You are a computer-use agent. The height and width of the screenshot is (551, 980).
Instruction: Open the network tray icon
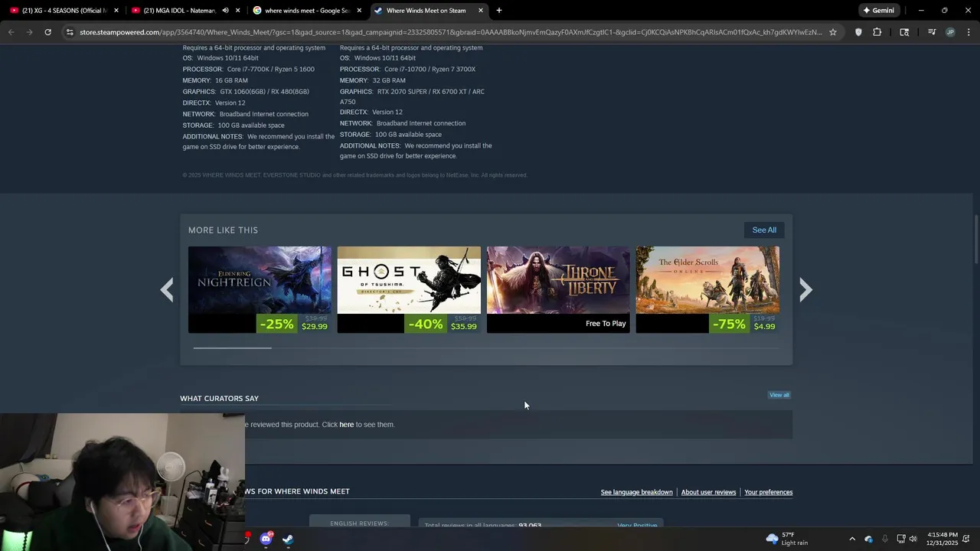tap(901, 539)
